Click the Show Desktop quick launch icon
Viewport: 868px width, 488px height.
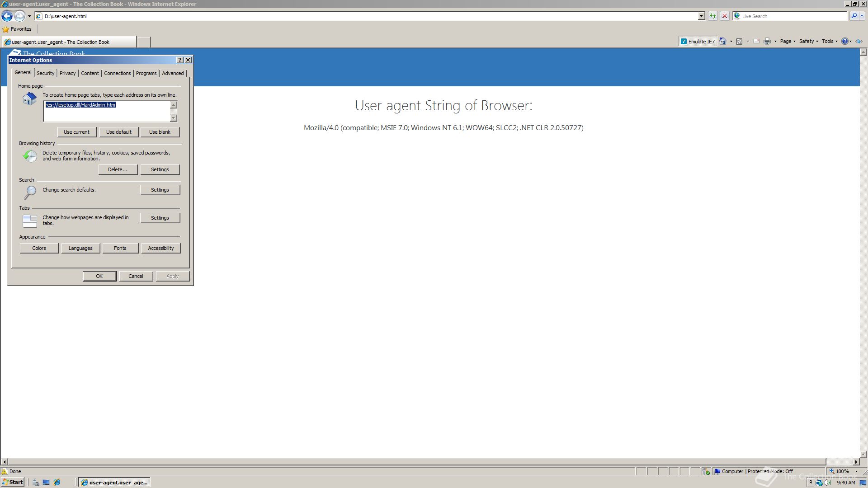tap(46, 483)
